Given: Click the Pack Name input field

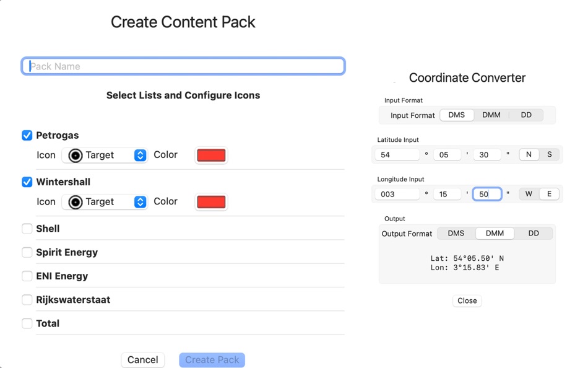Looking at the screenshot, I should 183,66.
